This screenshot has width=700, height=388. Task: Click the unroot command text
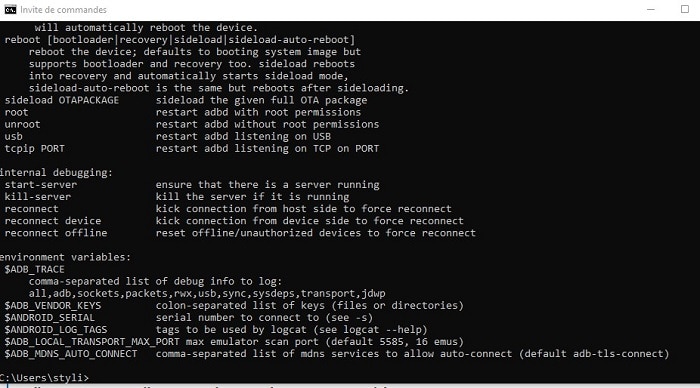point(22,125)
